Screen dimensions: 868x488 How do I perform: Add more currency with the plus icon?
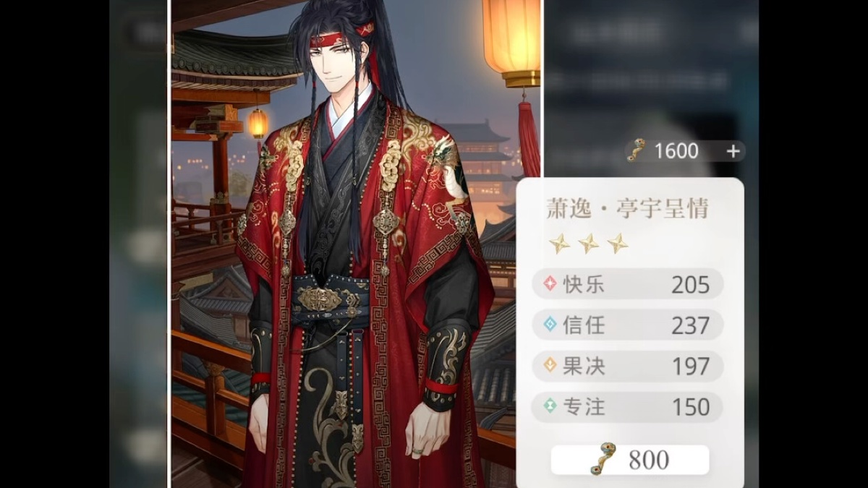tap(733, 151)
